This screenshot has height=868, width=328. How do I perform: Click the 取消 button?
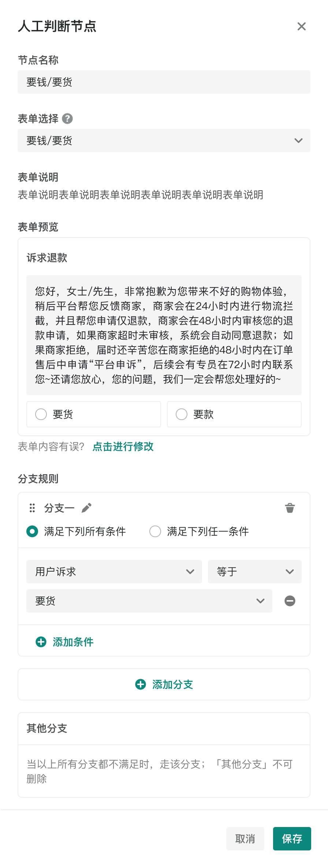pos(245,839)
